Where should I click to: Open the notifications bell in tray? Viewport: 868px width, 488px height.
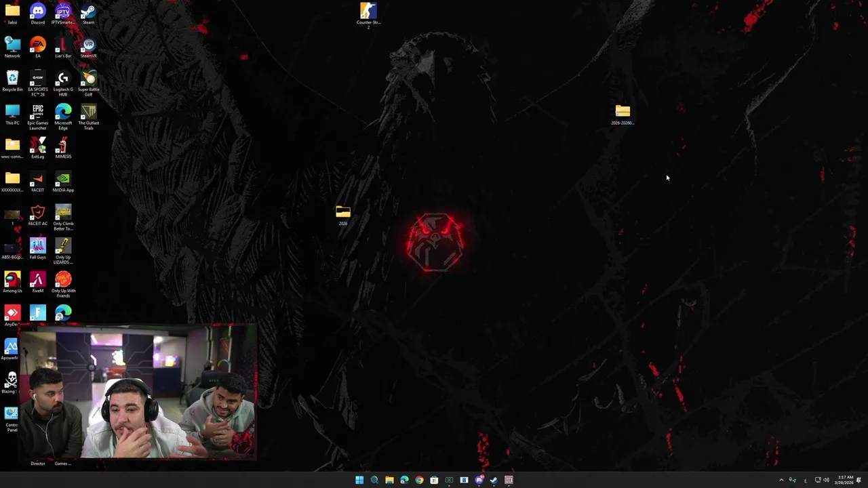coord(859,480)
